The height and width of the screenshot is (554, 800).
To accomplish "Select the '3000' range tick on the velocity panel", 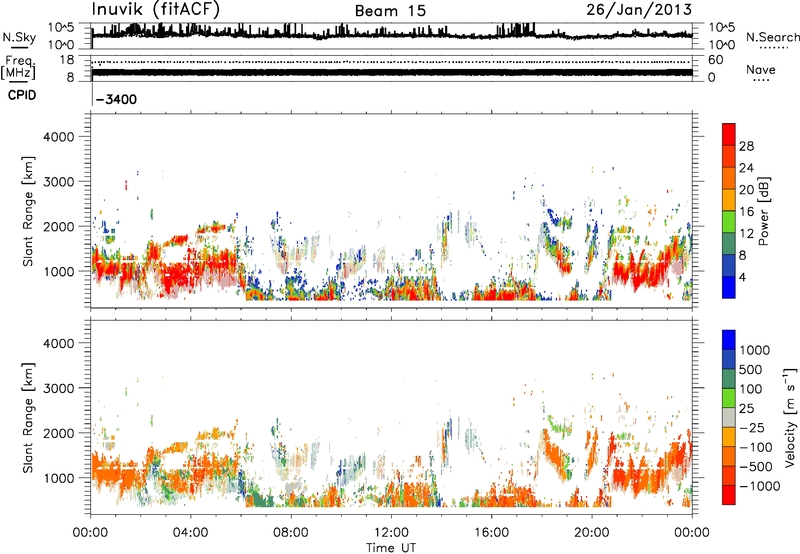I will point(59,388).
